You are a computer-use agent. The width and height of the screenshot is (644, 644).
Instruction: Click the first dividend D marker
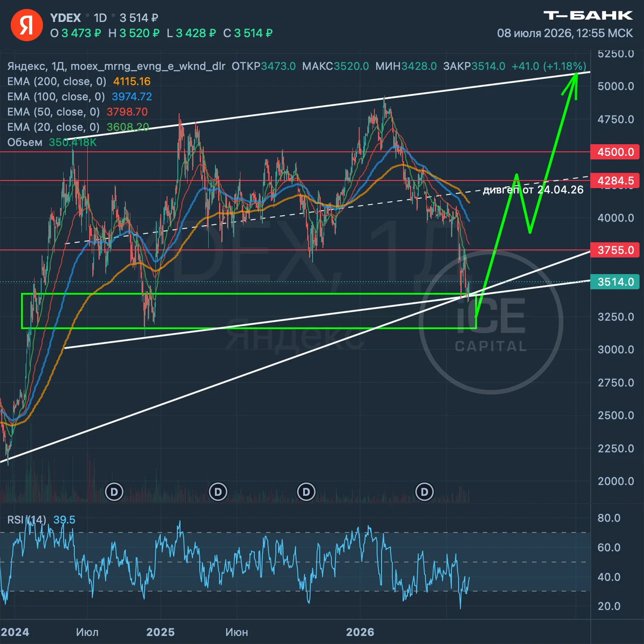tap(114, 492)
